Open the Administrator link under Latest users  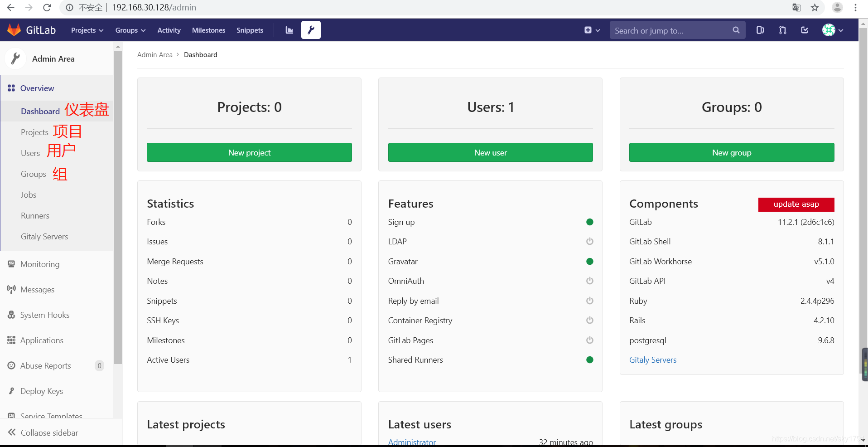click(412, 442)
